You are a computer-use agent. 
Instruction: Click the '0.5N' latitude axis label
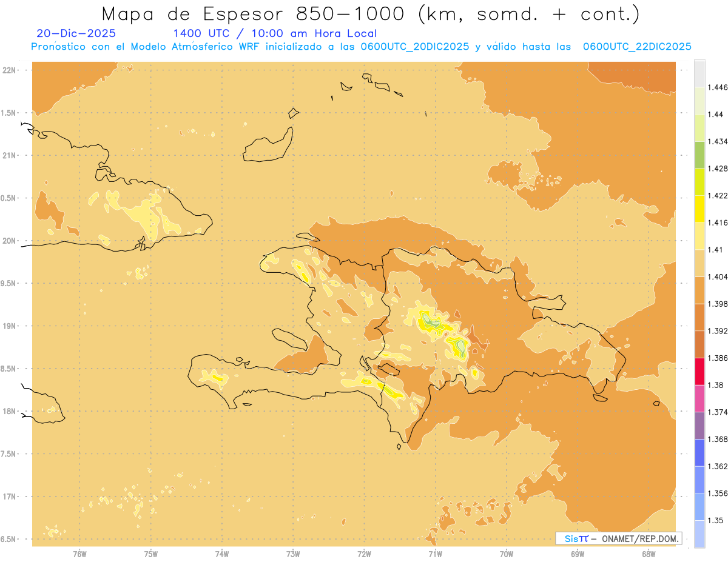[x=9, y=198]
